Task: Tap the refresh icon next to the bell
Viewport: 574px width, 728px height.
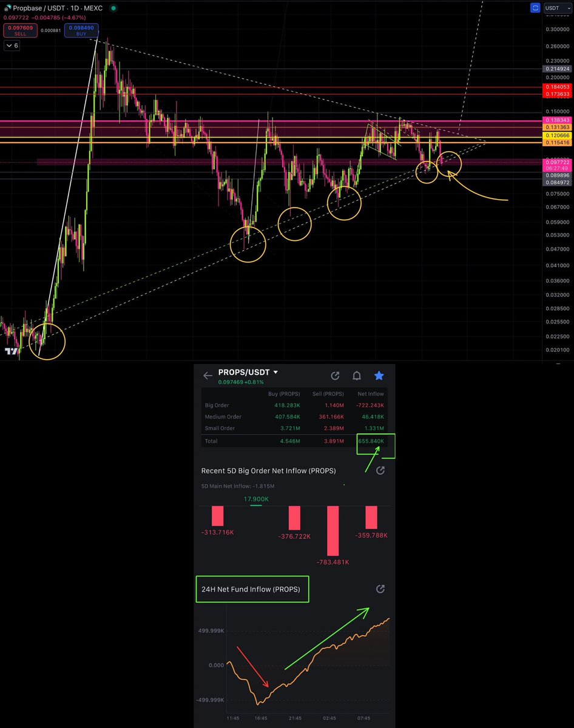Action: coord(335,376)
